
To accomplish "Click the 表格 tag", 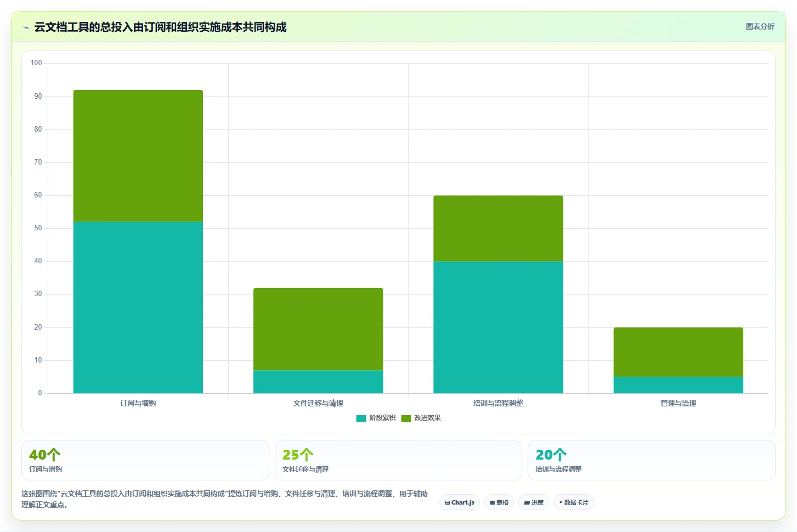I will (499, 502).
